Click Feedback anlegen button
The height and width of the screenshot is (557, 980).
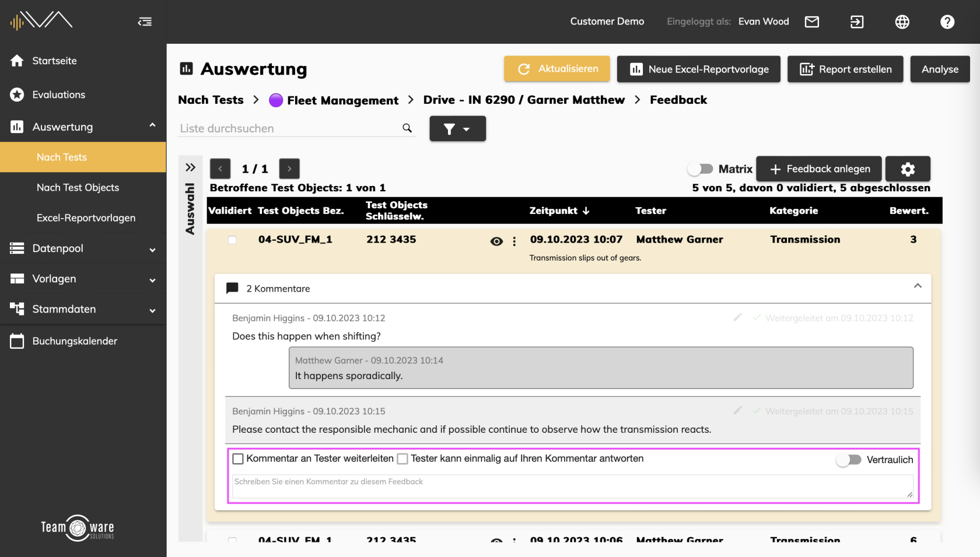[819, 169]
